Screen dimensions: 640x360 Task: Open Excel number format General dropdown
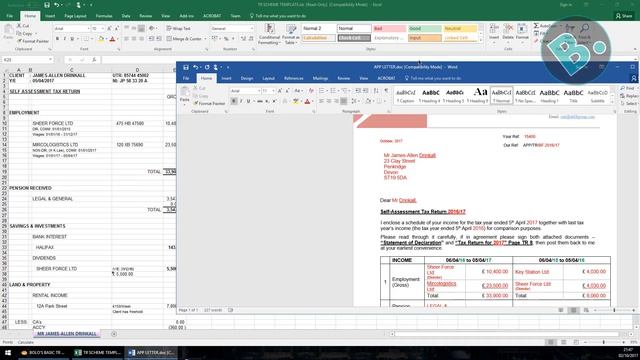pos(251,29)
